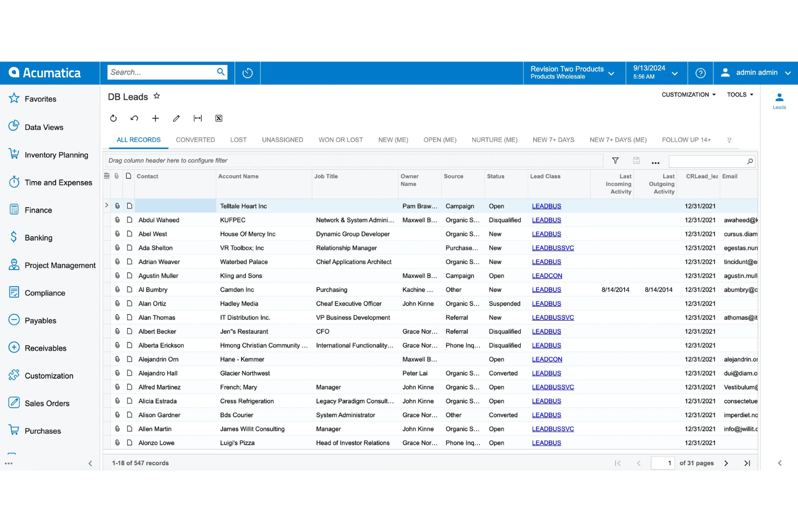Open the grid ellipsis options menu
798x532 pixels.
(x=656, y=161)
